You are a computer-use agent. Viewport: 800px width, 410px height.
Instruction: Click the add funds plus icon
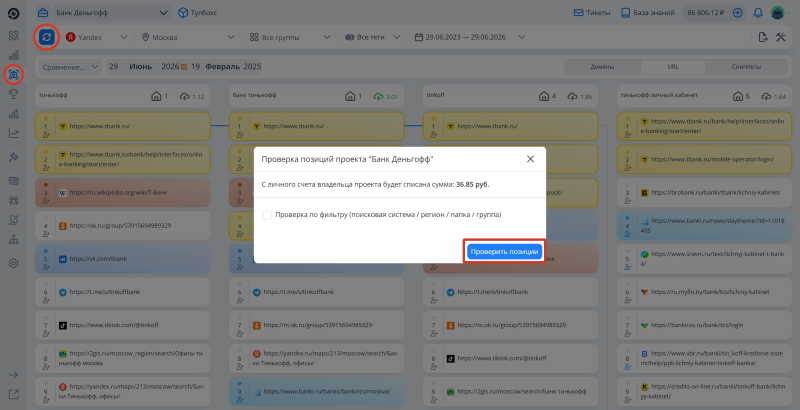point(737,13)
